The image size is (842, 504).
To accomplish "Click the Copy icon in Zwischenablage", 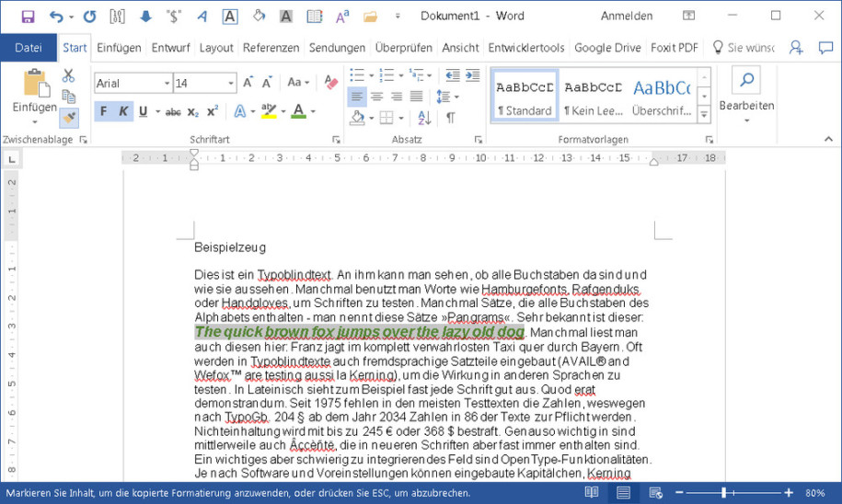I will [69, 97].
